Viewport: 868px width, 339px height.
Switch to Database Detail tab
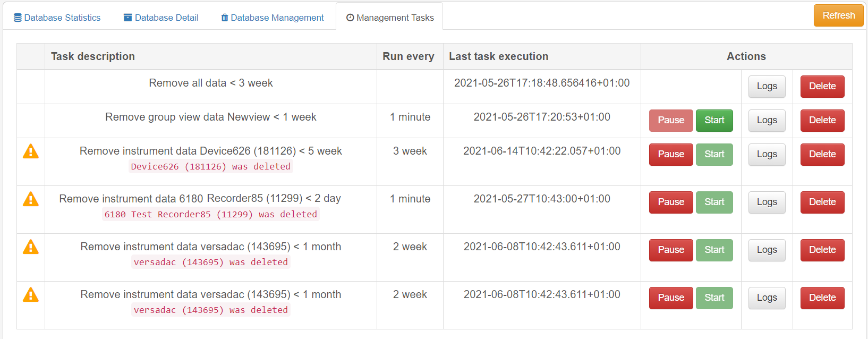161,18
